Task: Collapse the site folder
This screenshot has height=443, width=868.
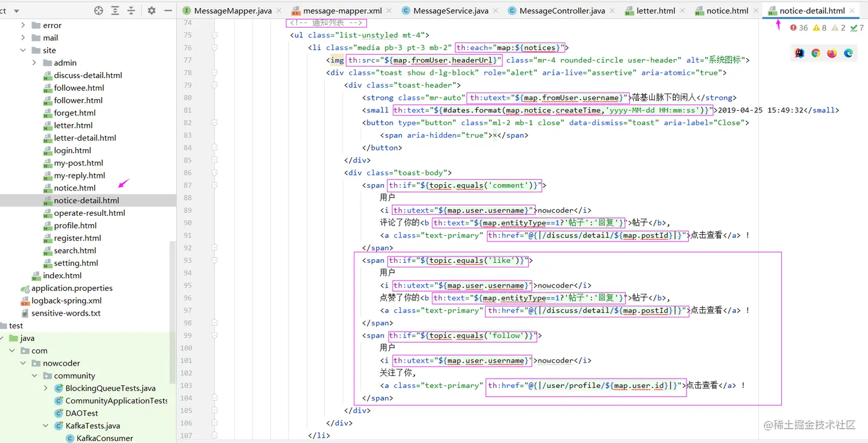Action: coord(23,50)
